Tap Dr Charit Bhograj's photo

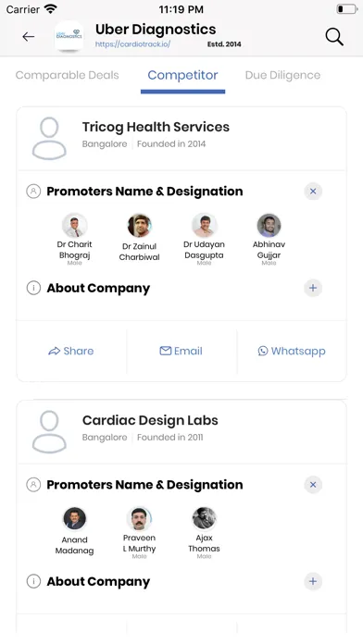pos(74,226)
